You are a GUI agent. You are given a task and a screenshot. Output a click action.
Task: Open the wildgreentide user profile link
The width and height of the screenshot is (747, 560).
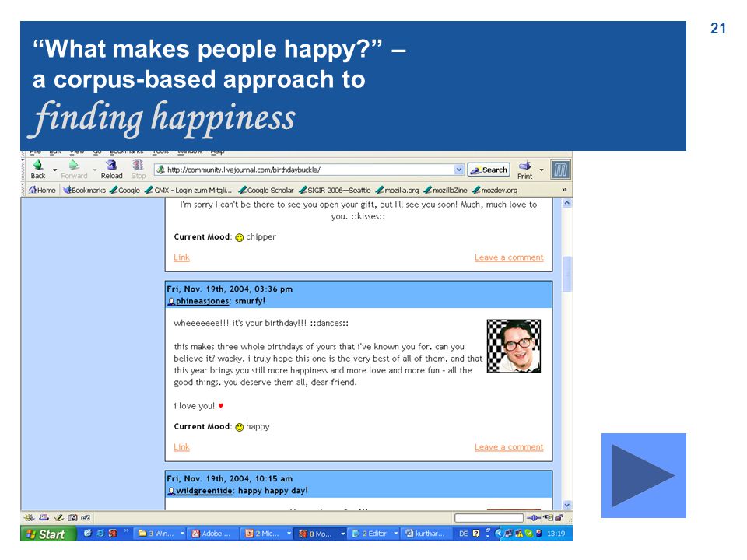204,491
